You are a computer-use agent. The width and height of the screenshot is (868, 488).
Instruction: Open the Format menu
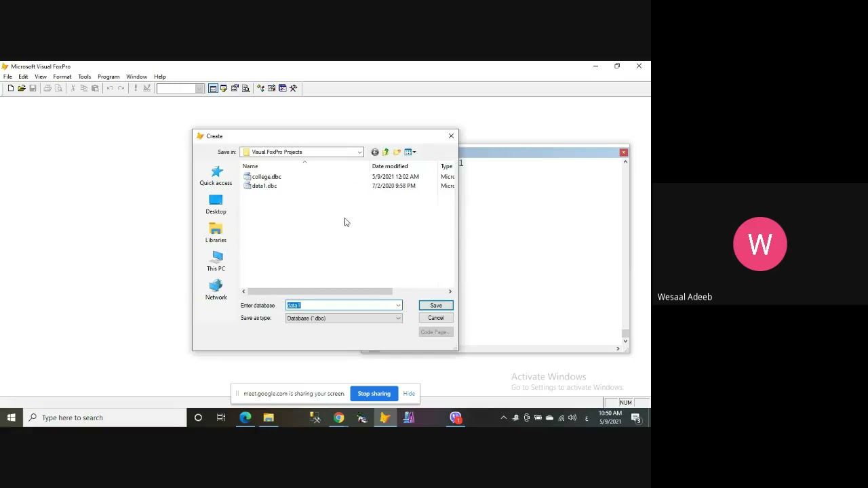tap(62, 77)
